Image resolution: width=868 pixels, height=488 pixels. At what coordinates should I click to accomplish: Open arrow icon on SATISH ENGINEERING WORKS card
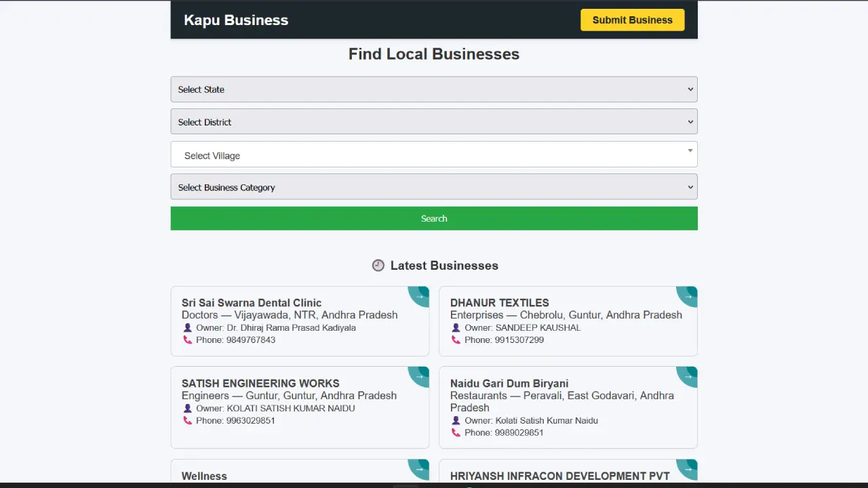420,376
